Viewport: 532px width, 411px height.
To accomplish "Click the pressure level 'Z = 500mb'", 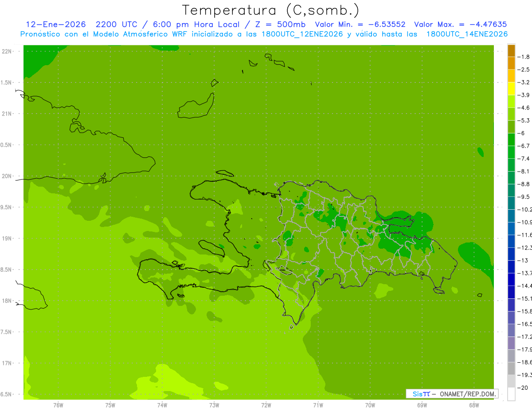I will point(281,24).
